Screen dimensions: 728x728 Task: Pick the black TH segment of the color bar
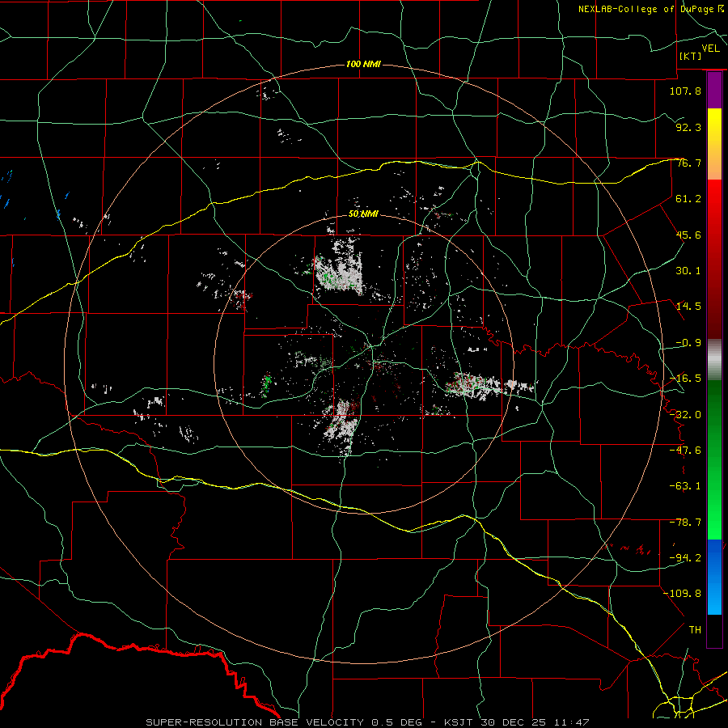point(714,631)
